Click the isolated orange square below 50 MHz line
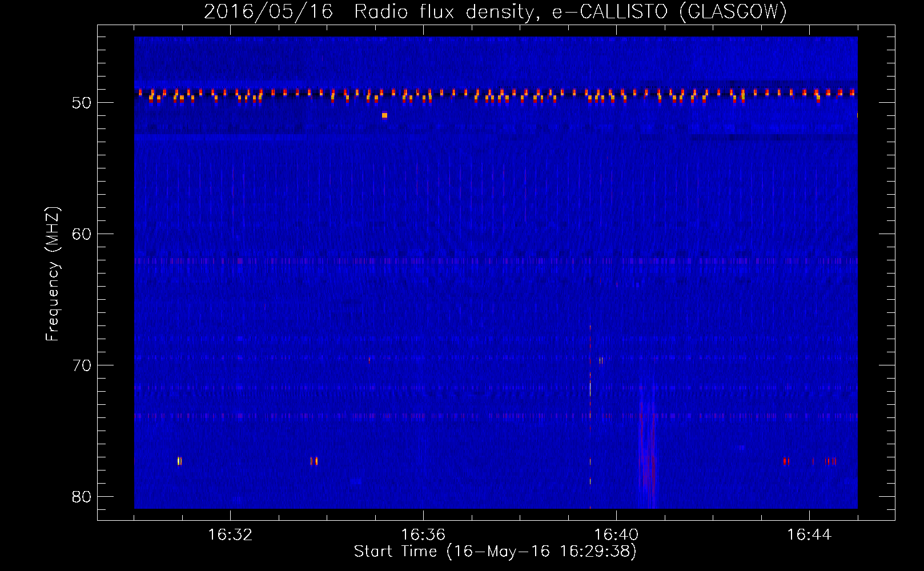924x571 pixels. coord(384,115)
